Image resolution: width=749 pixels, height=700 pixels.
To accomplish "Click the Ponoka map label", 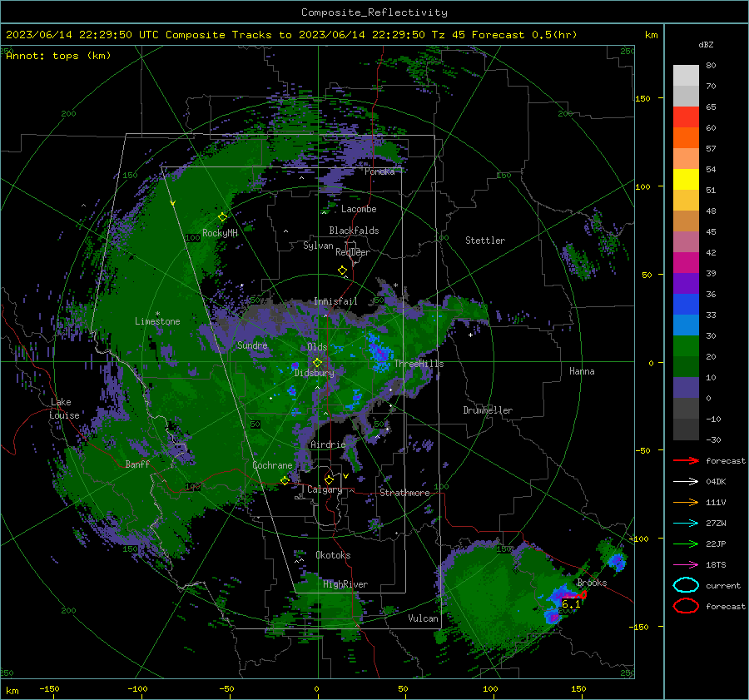I will (x=379, y=171).
